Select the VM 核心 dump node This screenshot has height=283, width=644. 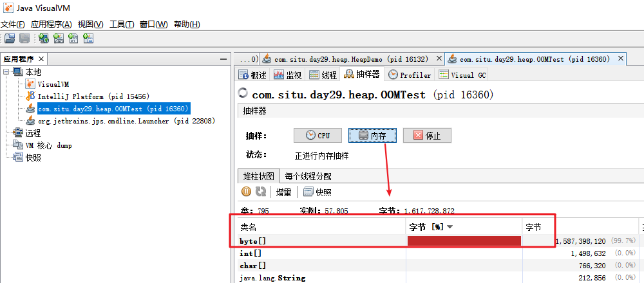click(x=48, y=145)
